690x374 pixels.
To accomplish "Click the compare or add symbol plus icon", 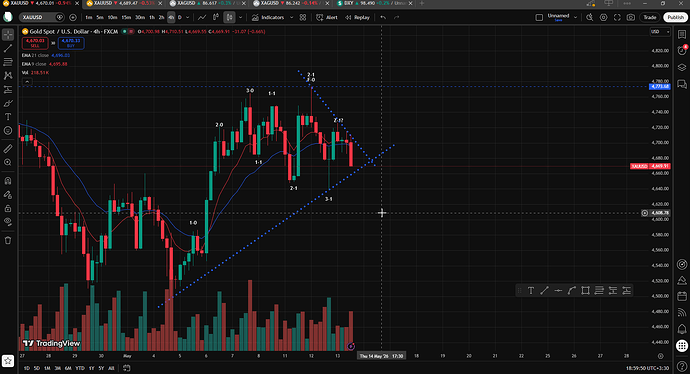I will 73,18.
